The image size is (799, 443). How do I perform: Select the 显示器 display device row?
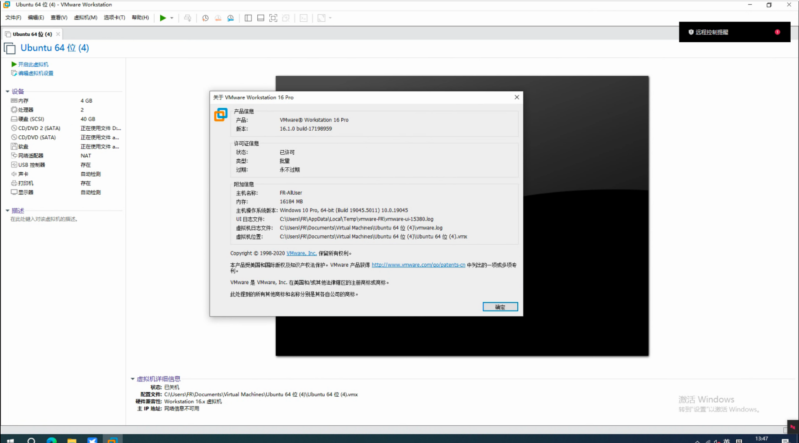[65, 193]
